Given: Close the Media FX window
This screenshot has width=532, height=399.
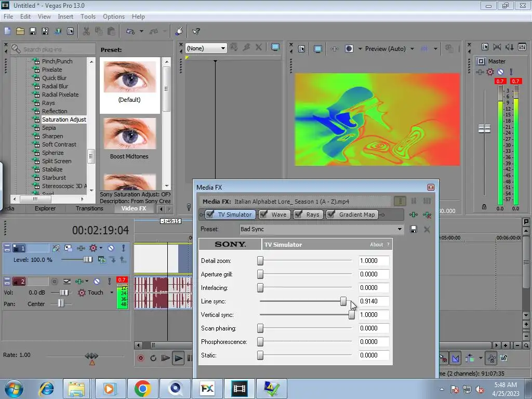Looking at the screenshot, I should click(431, 187).
